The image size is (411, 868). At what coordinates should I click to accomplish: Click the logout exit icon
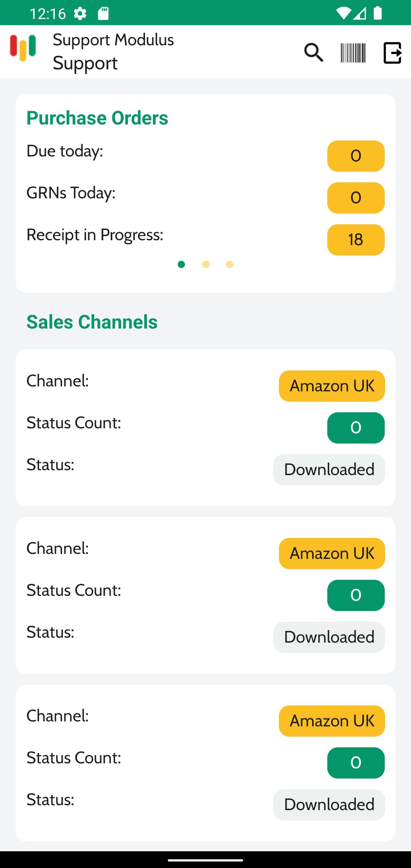(392, 53)
